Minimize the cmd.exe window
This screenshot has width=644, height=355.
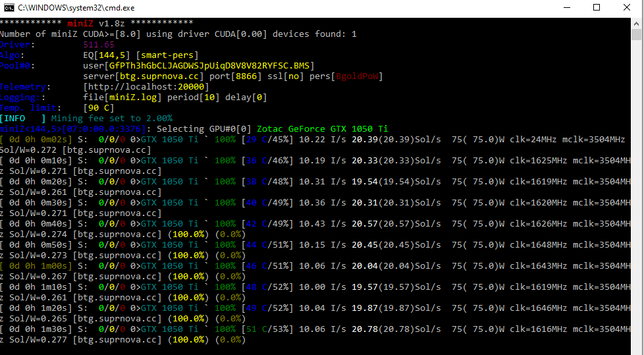point(567,8)
